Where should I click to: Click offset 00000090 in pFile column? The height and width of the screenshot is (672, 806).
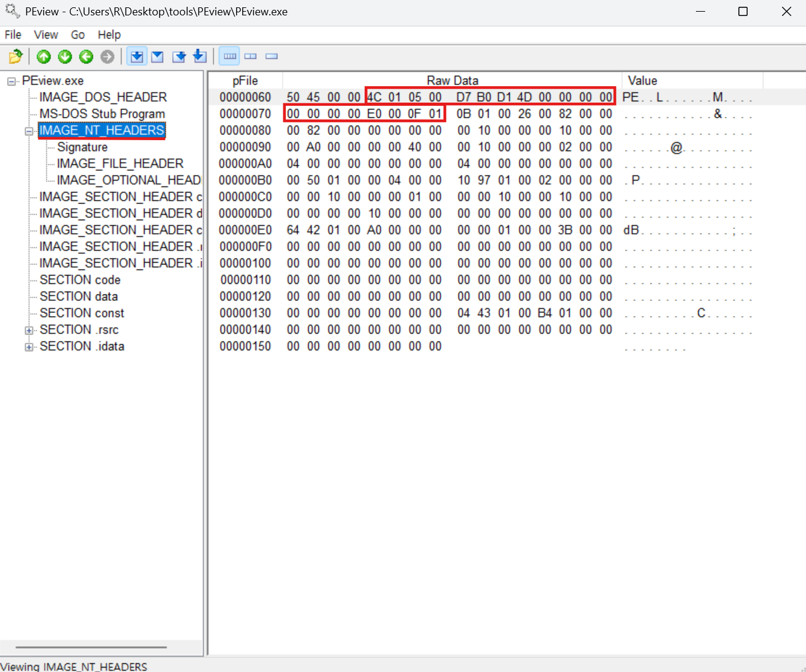(x=245, y=147)
